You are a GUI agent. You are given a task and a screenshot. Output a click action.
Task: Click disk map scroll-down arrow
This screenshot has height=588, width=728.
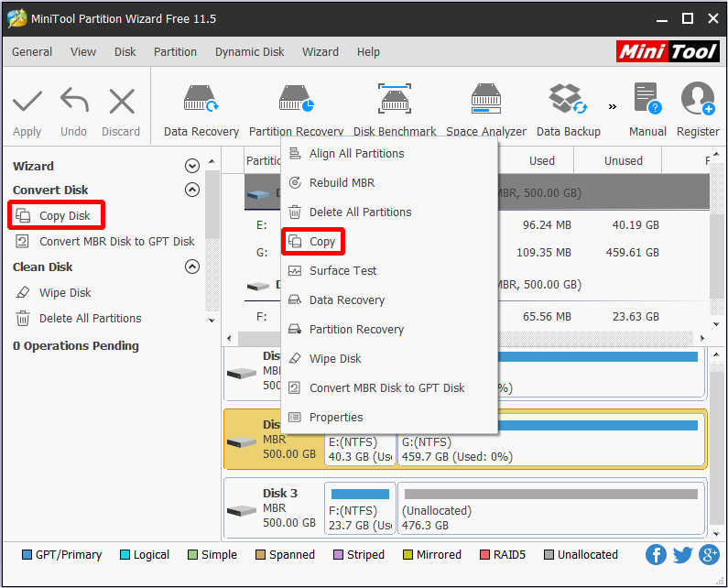click(716, 533)
